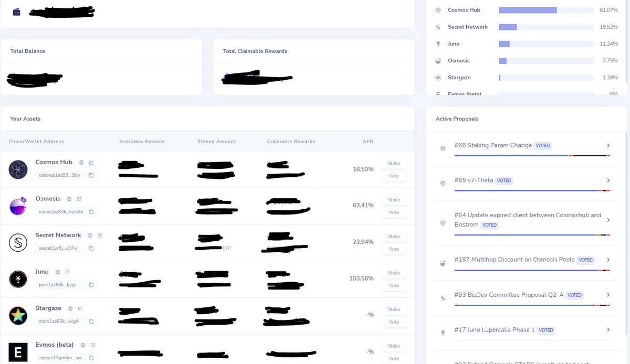Open Stargaze external link icon
This screenshot has width=630, height=364.
coord(80,308)
